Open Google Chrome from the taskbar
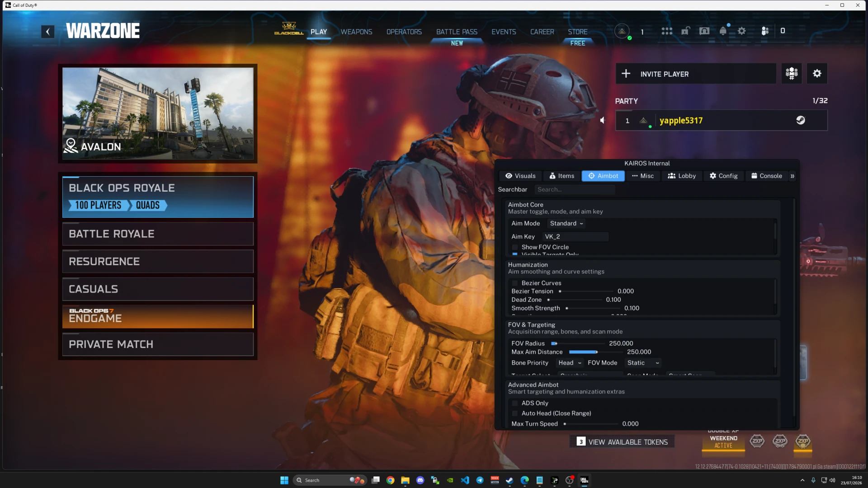 tap(390, 480)
